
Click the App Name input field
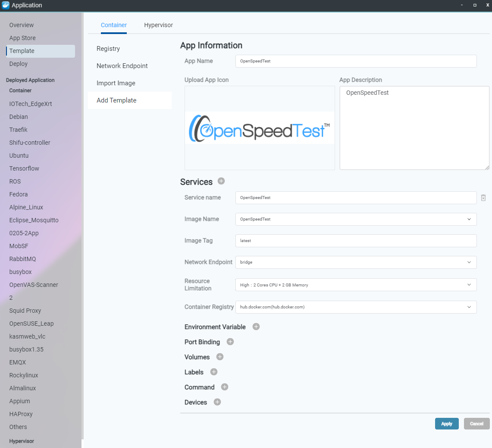(x=356, y=61)
